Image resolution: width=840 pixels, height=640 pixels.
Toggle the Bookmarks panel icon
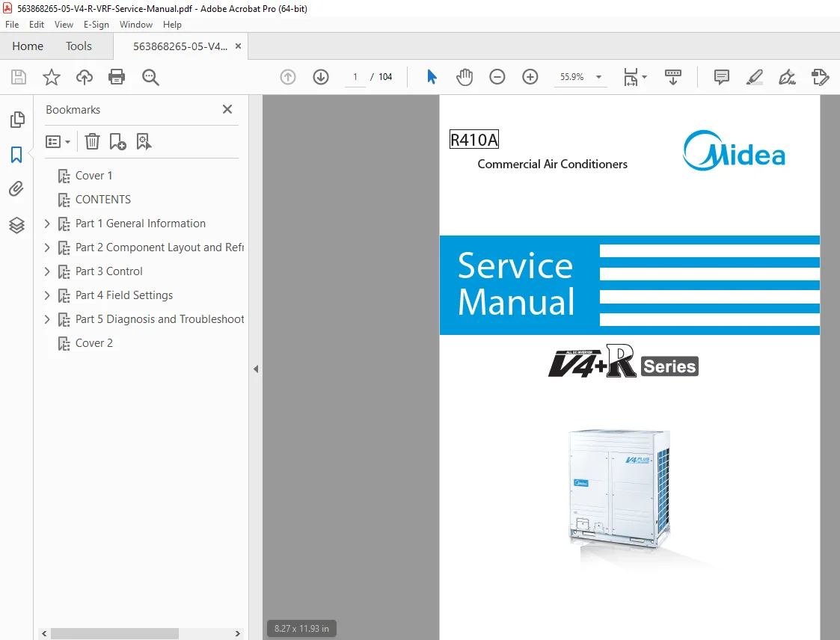(16, 155)
